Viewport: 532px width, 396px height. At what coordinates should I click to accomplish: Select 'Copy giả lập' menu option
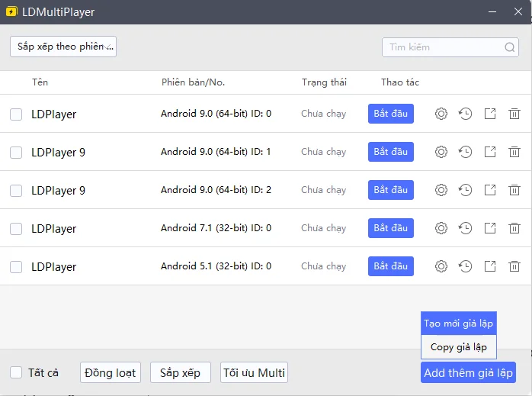click(459, 347)
